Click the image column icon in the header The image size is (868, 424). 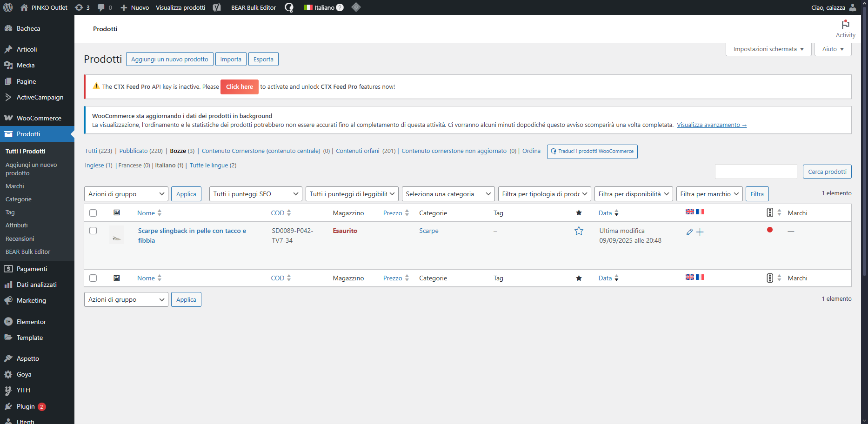(117, 212)
